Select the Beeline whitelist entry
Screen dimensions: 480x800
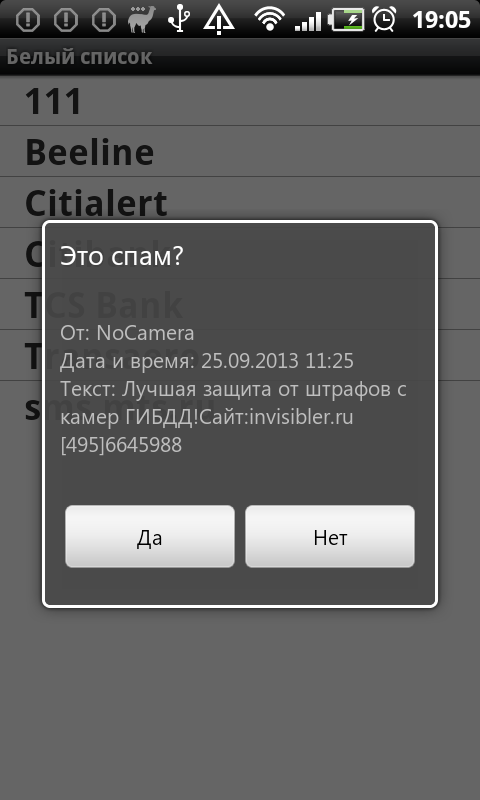pyautogui.click(x=240, y=152)
